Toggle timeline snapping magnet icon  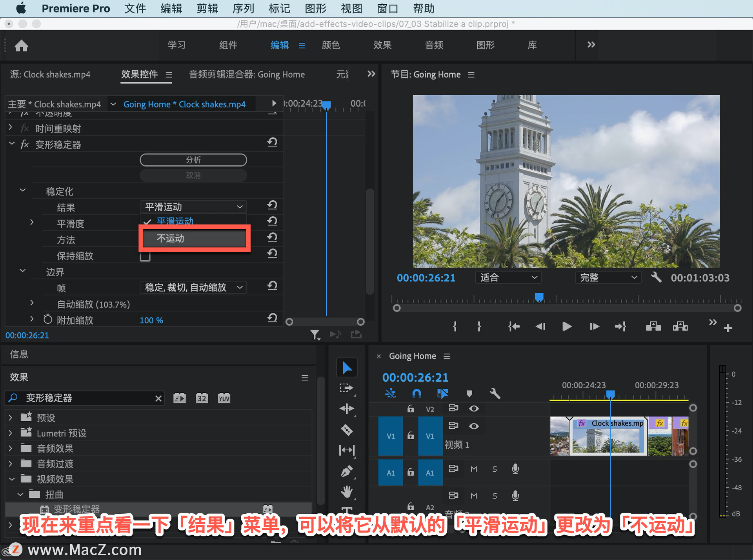click(x=417, y=393)
